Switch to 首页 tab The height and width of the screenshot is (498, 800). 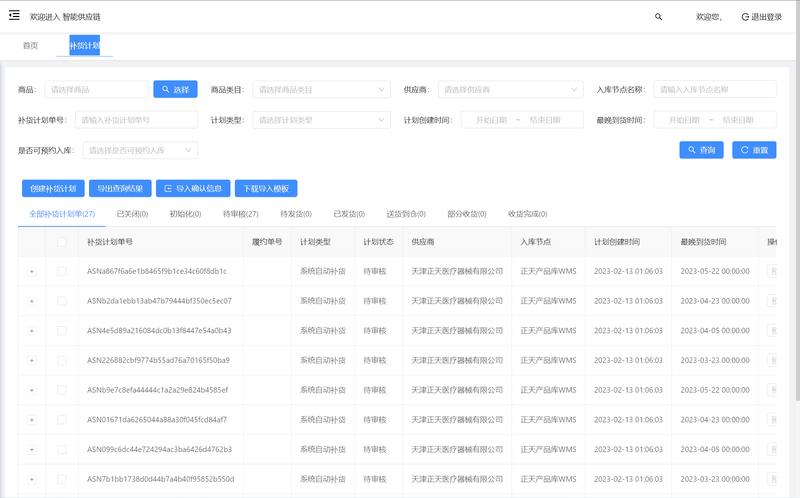(x=30, y=45)
